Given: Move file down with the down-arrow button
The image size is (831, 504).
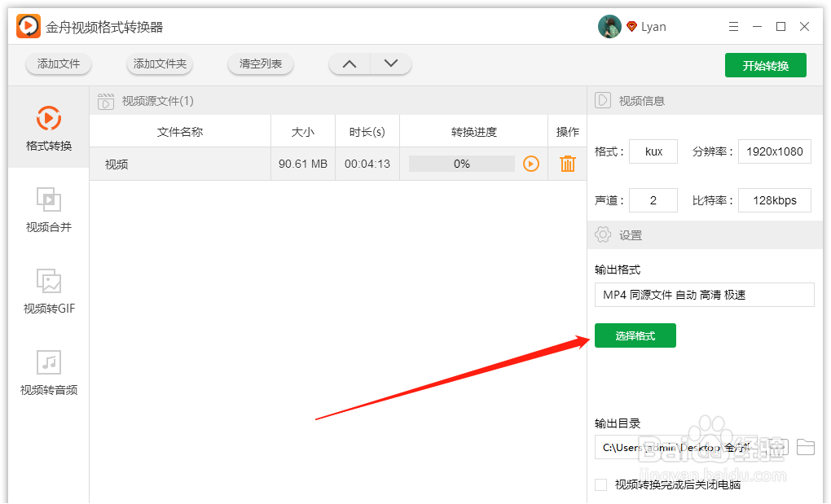Looking at the screenshot, I should click(391, 64).
